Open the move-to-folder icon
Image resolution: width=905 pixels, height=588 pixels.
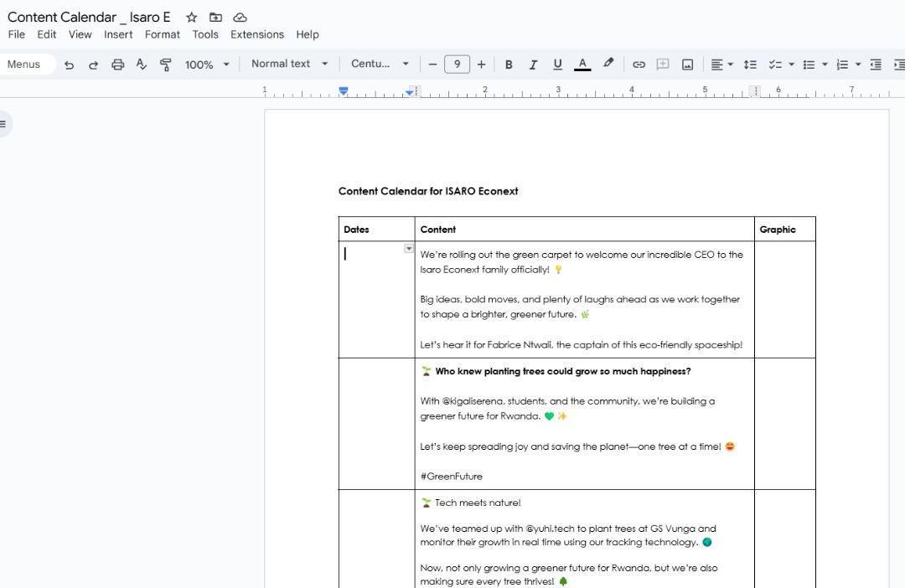(x=216, y=18)
